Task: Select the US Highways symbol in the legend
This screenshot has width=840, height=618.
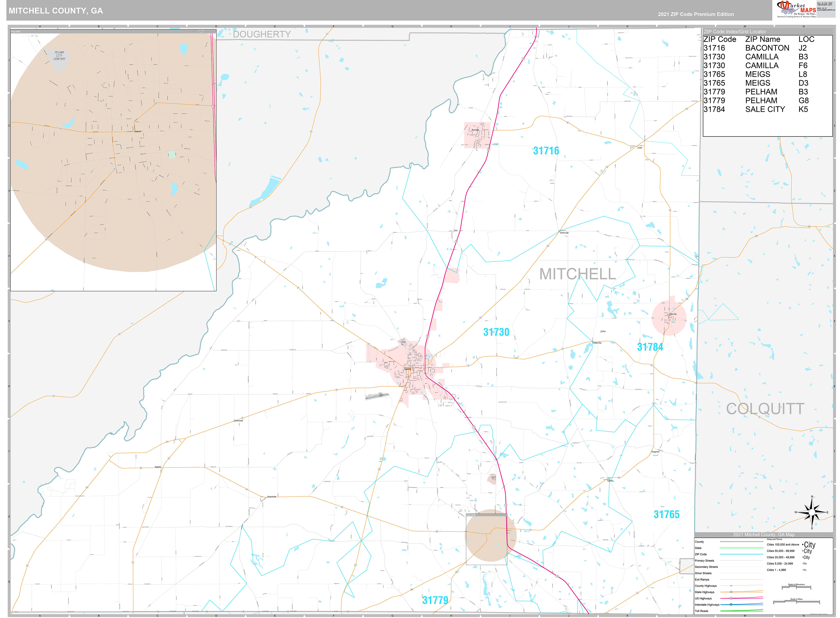Action: (731, 599)
